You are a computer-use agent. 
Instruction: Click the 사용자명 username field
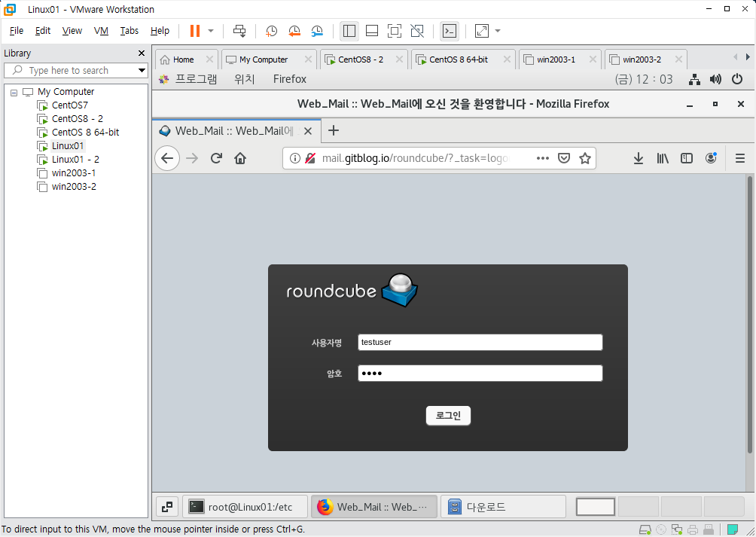[x=480, y=342]
